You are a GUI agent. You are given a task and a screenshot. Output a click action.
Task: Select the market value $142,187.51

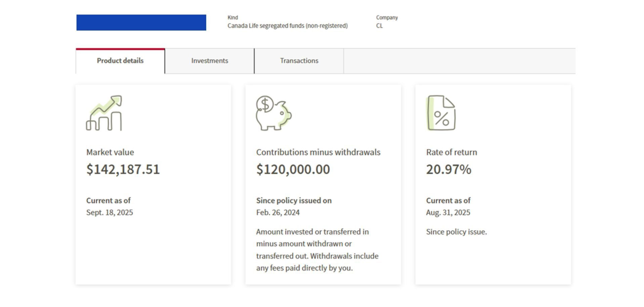123,169
